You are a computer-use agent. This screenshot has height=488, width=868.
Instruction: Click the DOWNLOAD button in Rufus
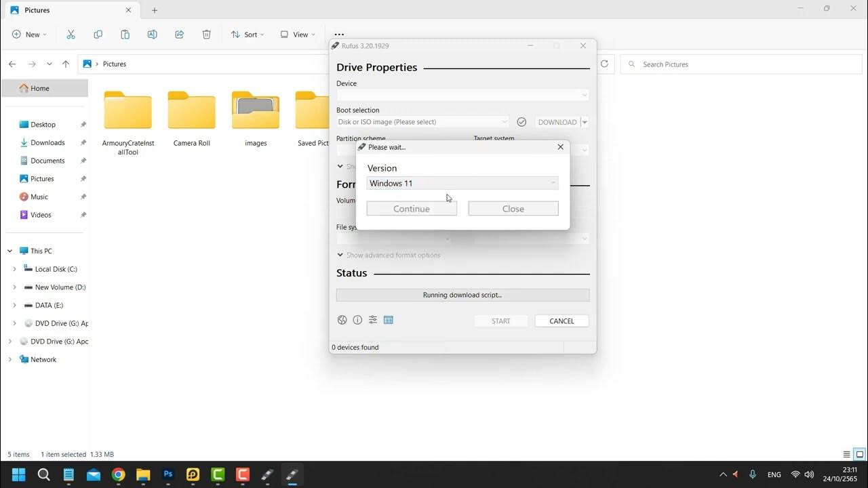(557, 122)
